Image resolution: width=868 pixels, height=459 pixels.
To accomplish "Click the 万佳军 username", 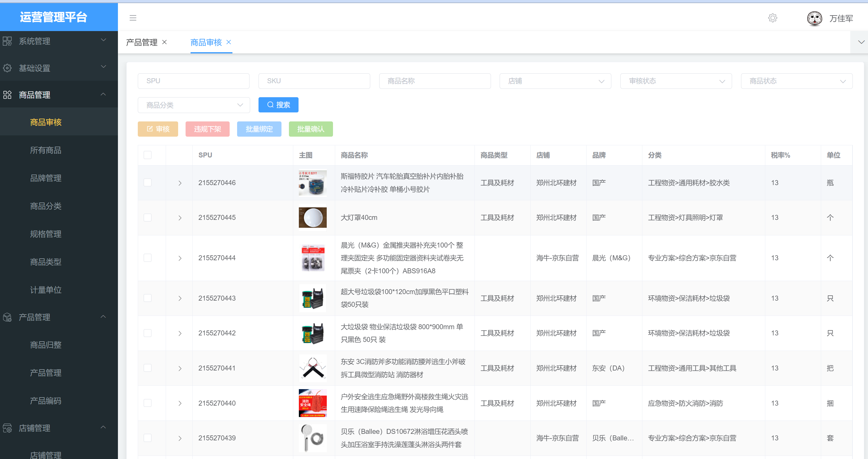I will coord(841,19).
